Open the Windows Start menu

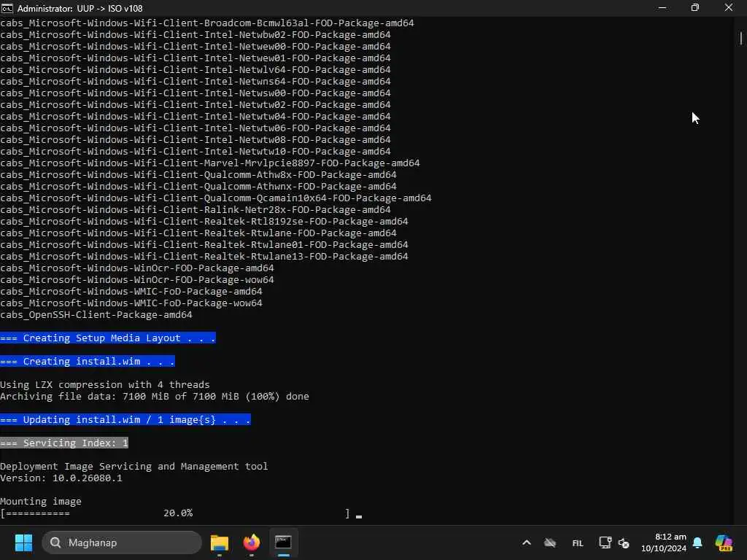23,542
